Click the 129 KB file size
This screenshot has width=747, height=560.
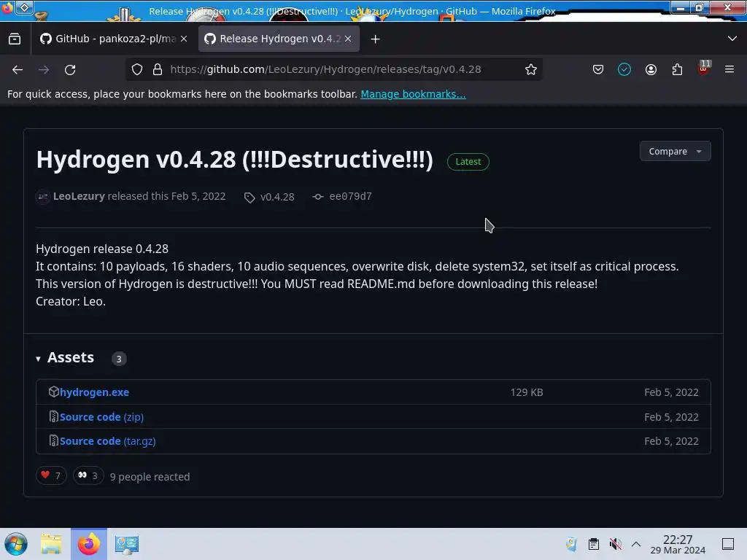[527, 392]
